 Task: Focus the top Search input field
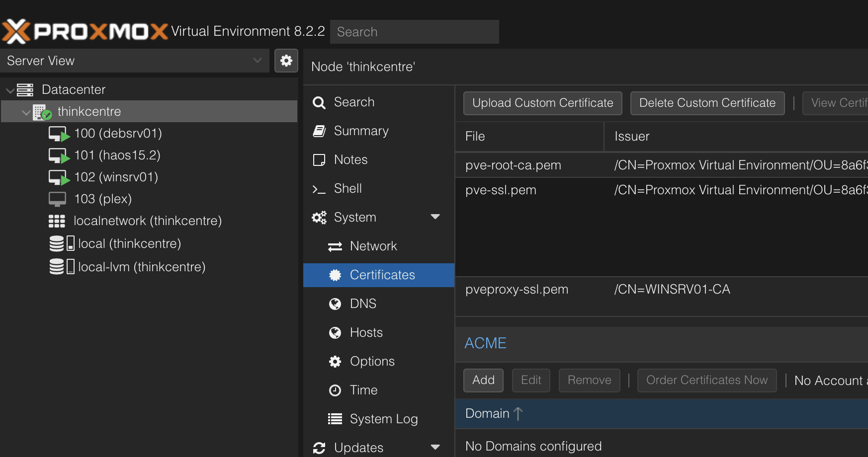pos(415,32)
